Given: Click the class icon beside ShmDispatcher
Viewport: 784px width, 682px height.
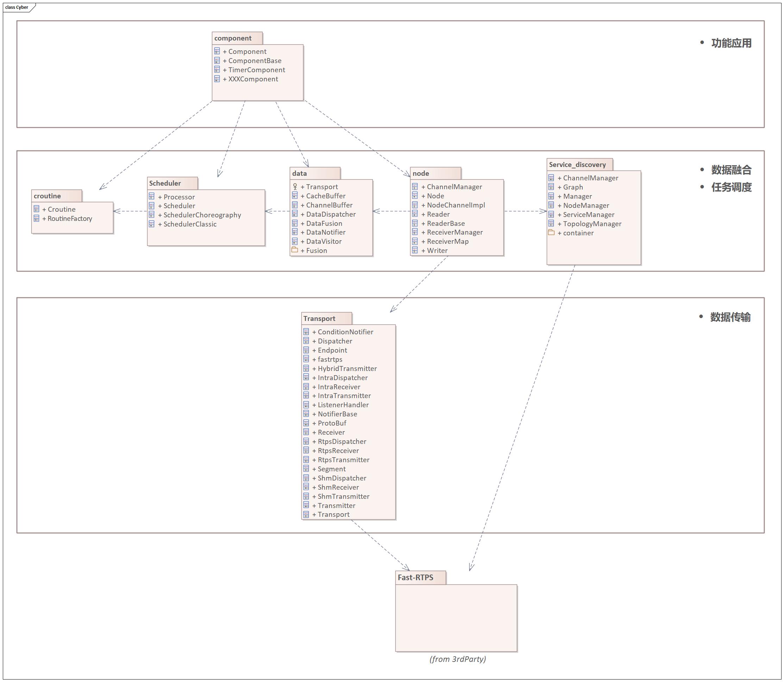Looking at the screenshot, I should click(306, 478).
